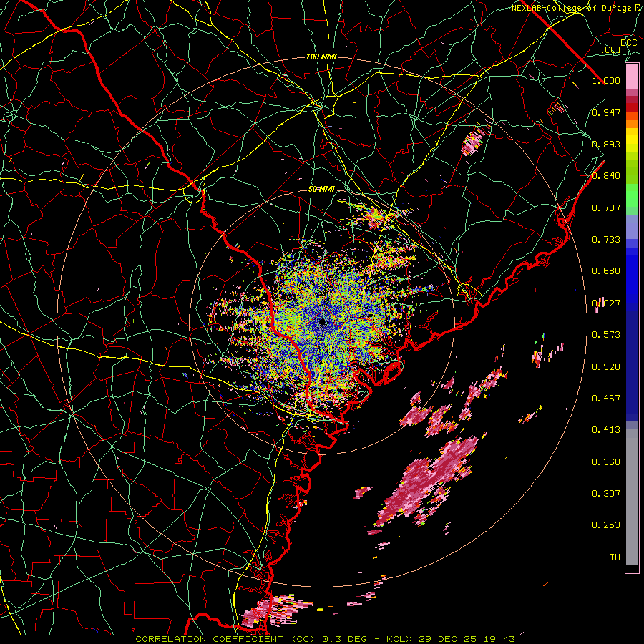The height and width of the screenshot is (644, 644).
Task: Click the radar site center black dot
Action: click(x=322, y=321)
